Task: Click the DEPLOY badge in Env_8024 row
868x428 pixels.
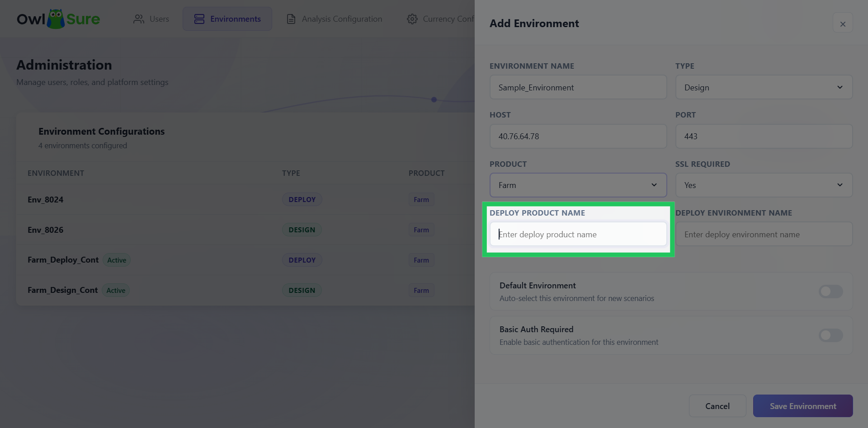Action: tap(302, 200)
